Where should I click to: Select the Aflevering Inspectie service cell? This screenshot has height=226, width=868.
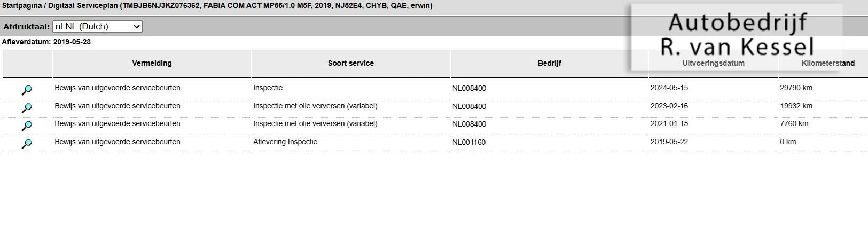point(285,142)
